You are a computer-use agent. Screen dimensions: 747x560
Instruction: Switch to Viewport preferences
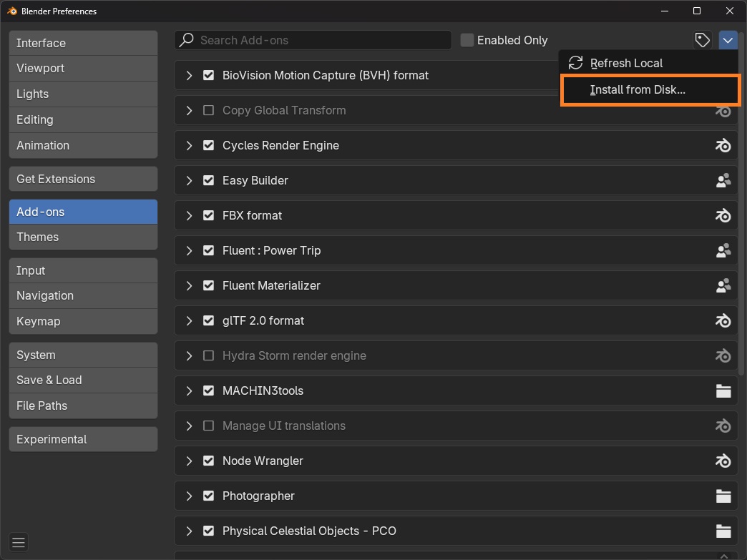84,68
